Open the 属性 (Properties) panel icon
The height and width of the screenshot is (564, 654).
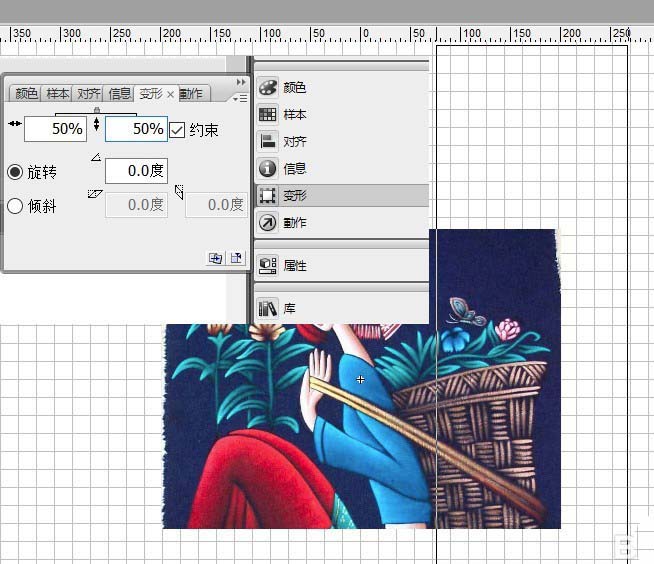[x=267, y=265]
